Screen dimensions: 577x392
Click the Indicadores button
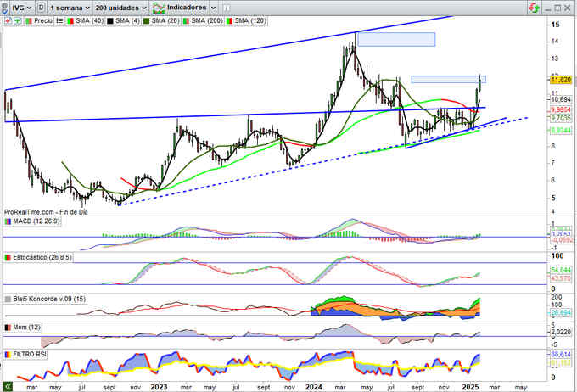coord(184,6)
